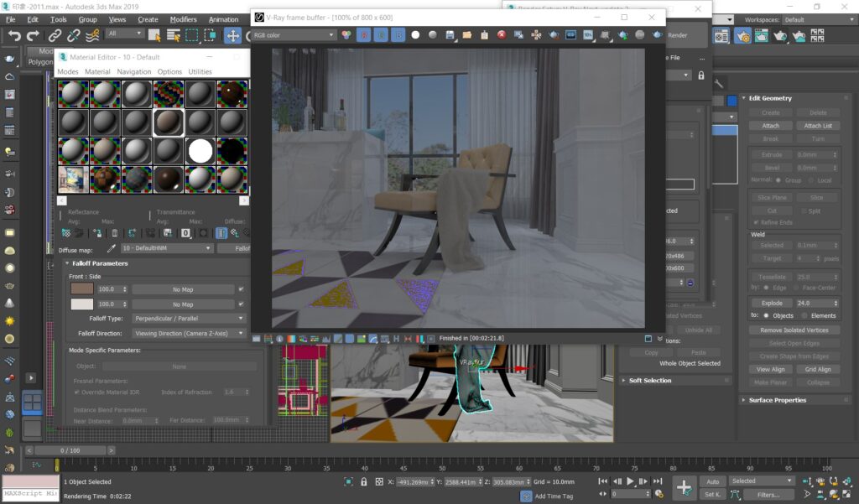859x504 pixels.
Task: Click the View Align button
Action: coord(770,369)
